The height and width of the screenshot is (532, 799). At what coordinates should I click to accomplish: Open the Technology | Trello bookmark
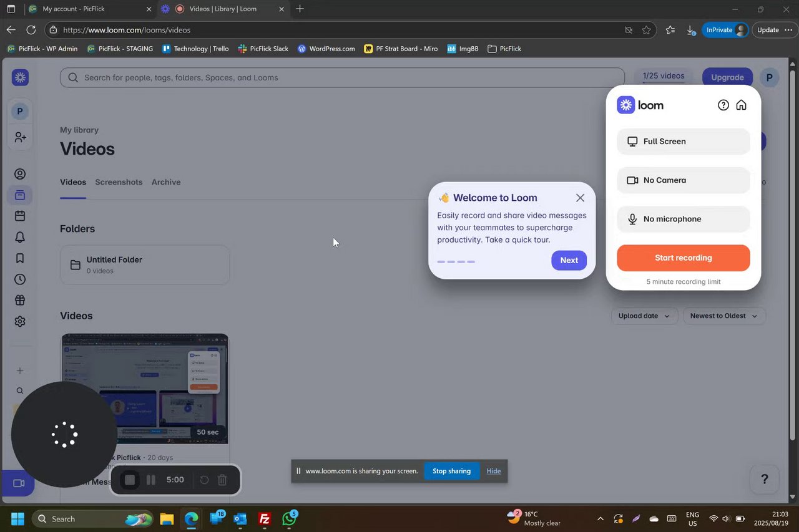(x=195, y=49)
